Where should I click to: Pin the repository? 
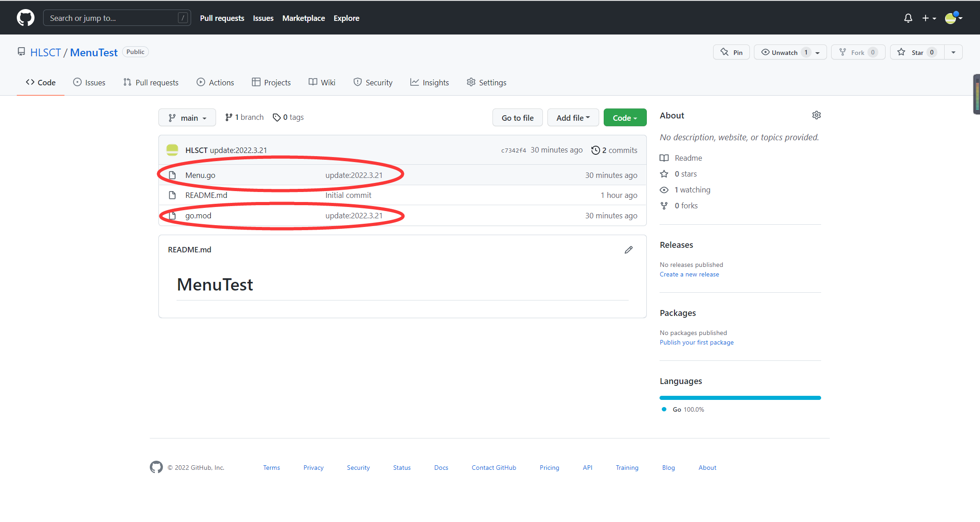pos(731,52)
